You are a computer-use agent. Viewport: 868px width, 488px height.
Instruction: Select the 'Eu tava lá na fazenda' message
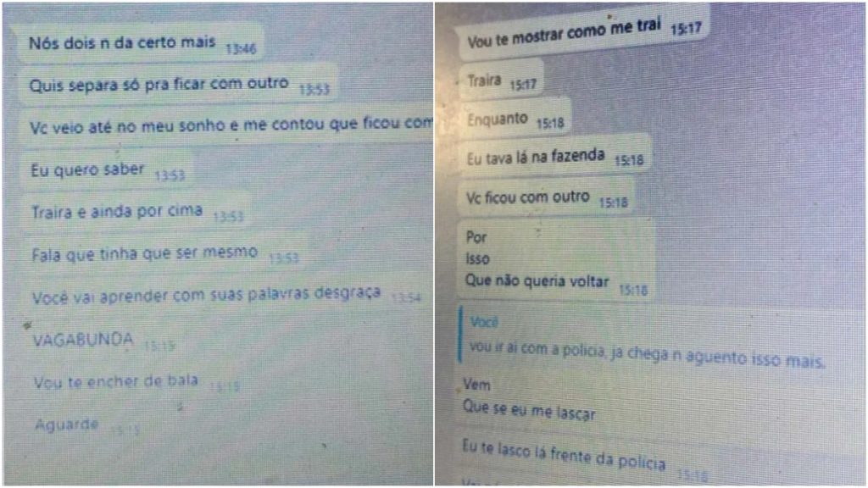point(554,157)
